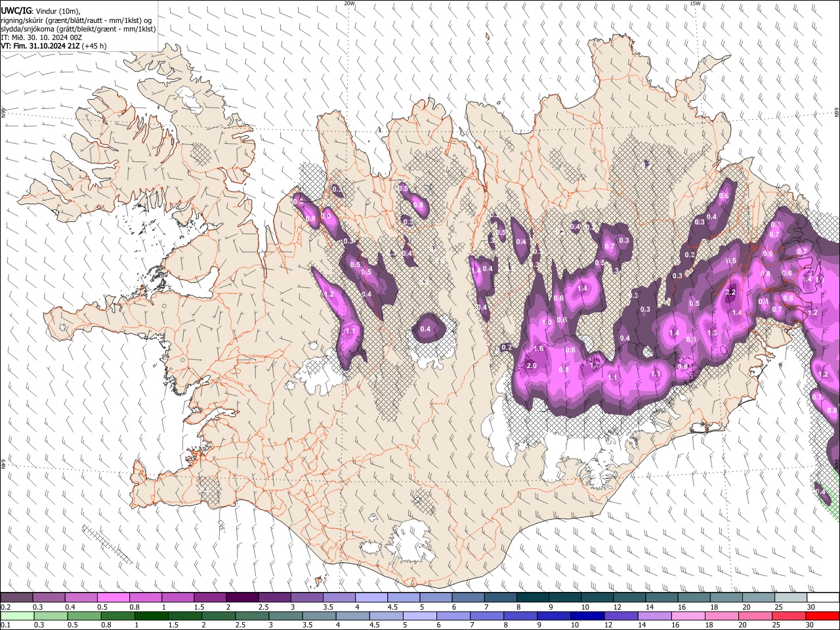
Task: Click the '1.6' precipitation value on the map
Action: [x=539, y=348]
